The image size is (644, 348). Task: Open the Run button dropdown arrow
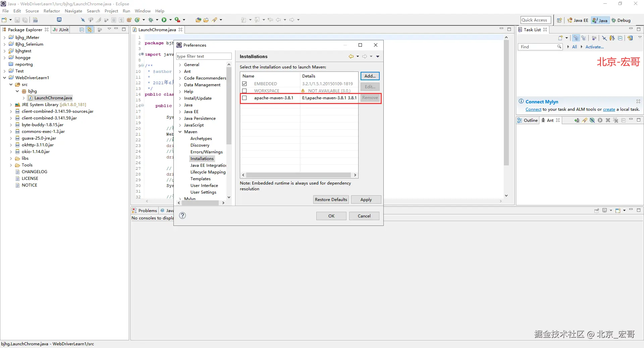(170, 20)
